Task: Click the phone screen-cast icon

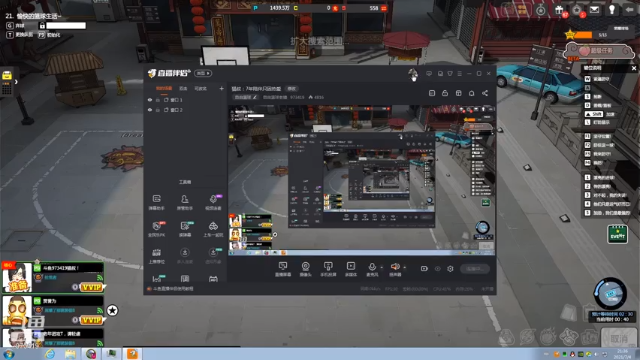Action: point(328,267)
